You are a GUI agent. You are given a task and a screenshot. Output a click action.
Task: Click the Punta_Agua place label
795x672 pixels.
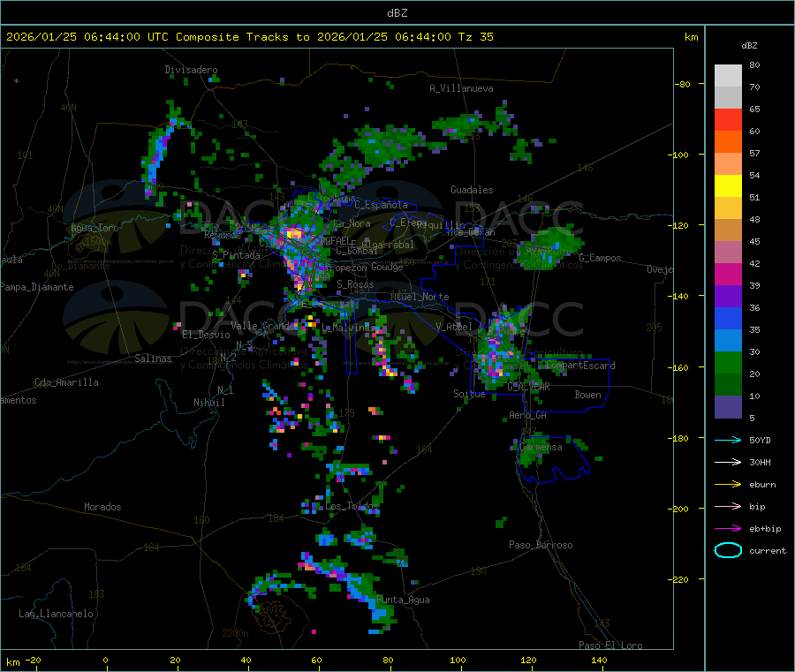point(403,600)
